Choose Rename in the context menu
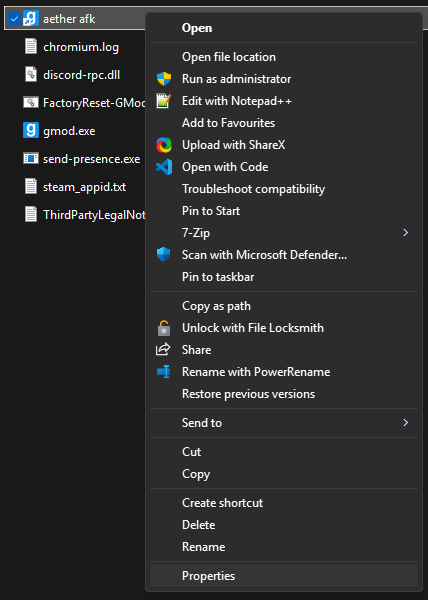Viewport: 428px width, 600px height. point(284,547)
